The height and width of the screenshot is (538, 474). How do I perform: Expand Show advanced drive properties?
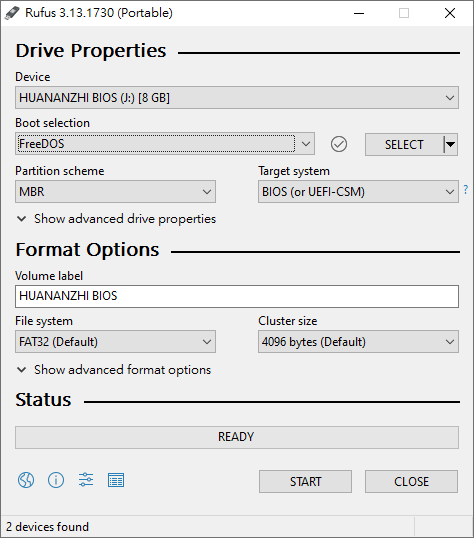click(116, 219)
